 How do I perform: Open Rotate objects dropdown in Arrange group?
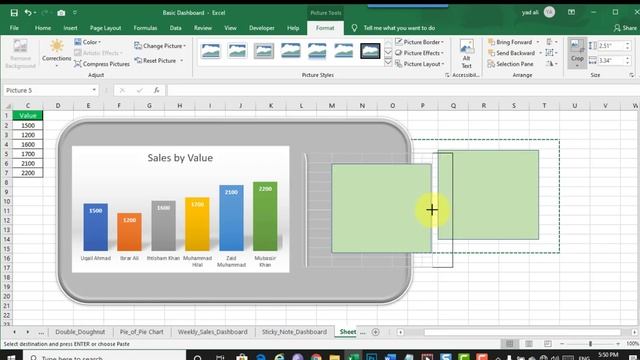pos(552,64)
